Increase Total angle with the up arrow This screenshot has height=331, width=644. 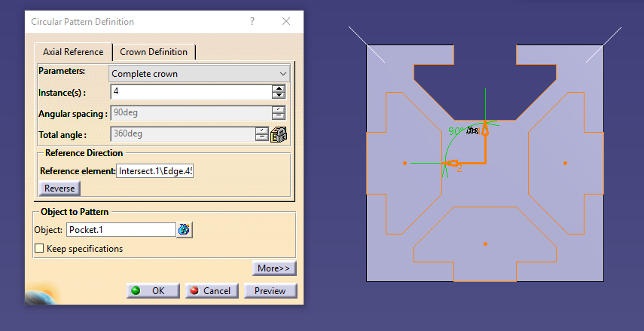tap(262, 130)
